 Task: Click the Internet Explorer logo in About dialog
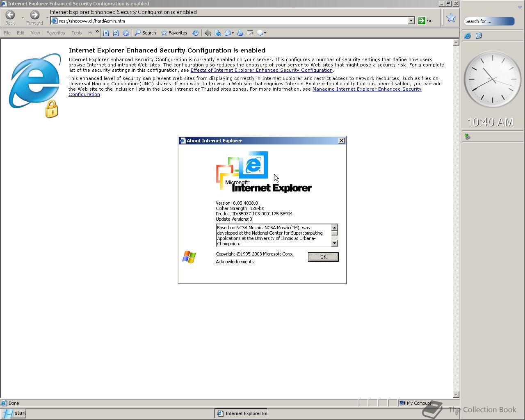coord(264,172)
